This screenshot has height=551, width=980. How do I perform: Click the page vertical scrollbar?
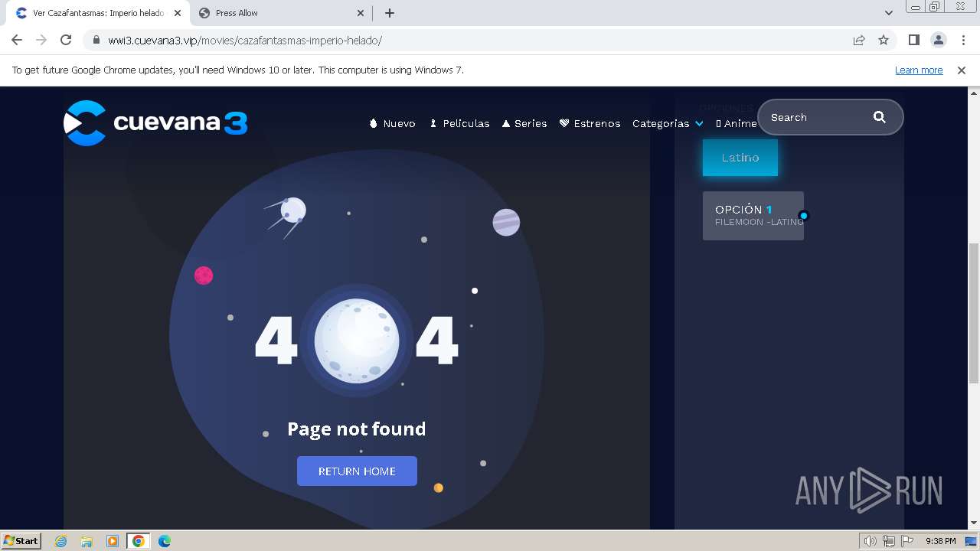point(974,313)
